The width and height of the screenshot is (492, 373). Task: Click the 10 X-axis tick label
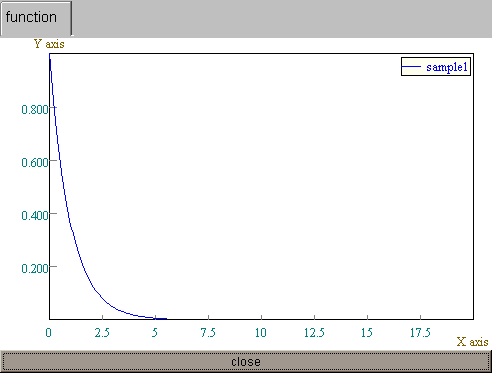261,332
